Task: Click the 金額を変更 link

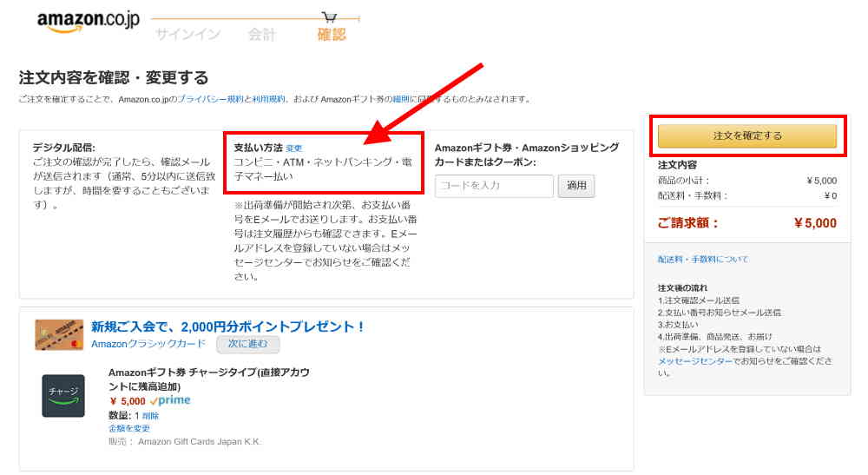Action: point(129,428)
